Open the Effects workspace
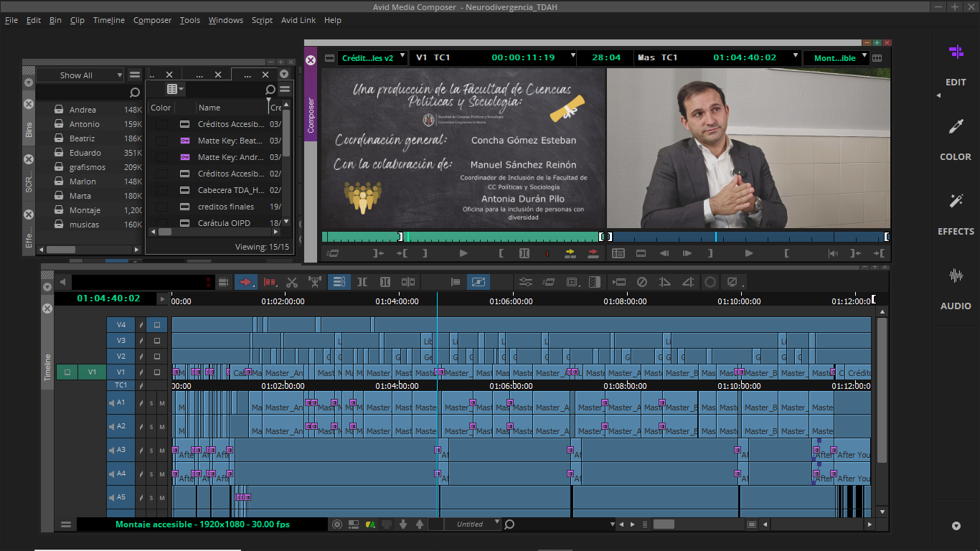The width and height of the screenshot is (980, 551). 956,215
